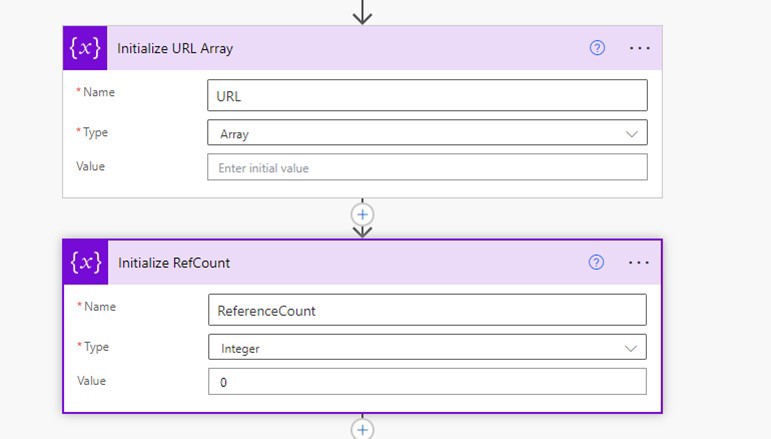771x439 pixels.
Task: Click the variable icon on Initialize RefCount
Action: coord(85,263)
